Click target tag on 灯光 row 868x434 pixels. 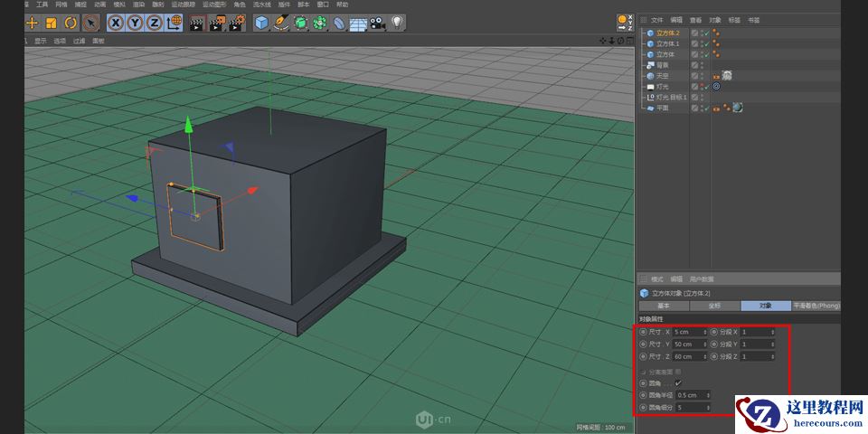pos(716,87)
